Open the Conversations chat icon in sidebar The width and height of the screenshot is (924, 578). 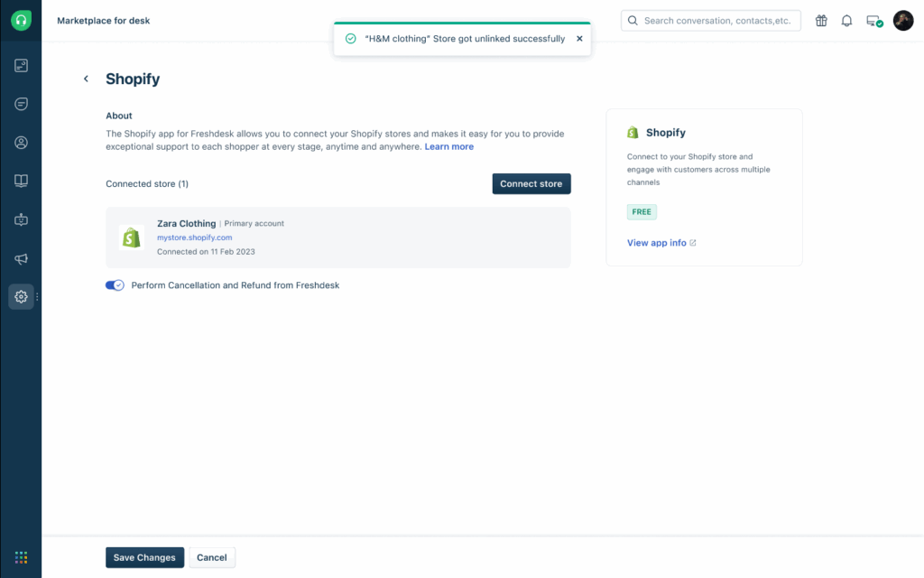point(21,104)
